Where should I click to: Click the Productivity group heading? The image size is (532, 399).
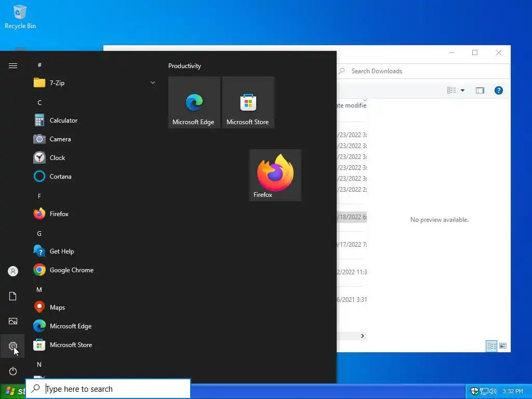click(x=184, y=66)
